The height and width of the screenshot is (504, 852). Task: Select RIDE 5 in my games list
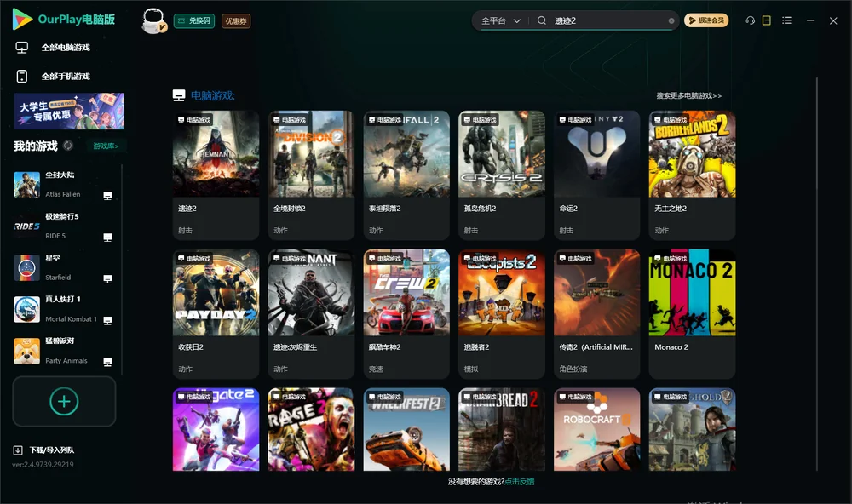pos(63,226)
